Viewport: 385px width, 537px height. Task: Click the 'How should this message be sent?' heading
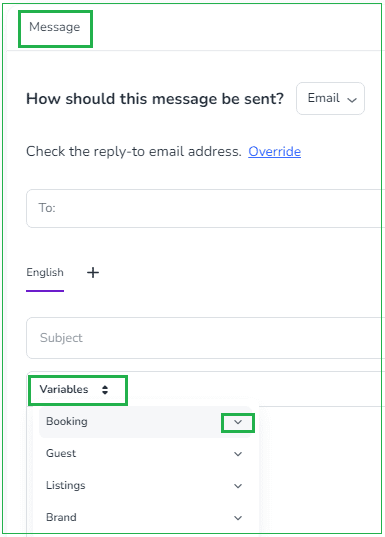coord(155,99)
